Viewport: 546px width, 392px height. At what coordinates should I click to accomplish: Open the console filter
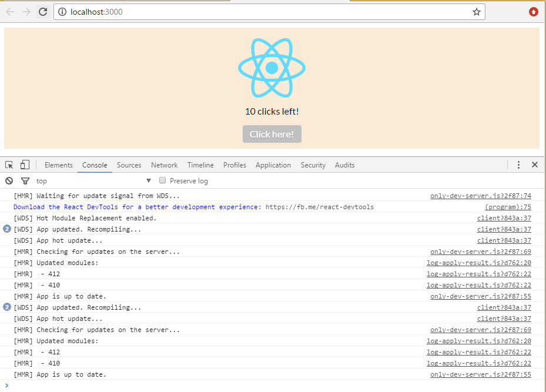25,180
